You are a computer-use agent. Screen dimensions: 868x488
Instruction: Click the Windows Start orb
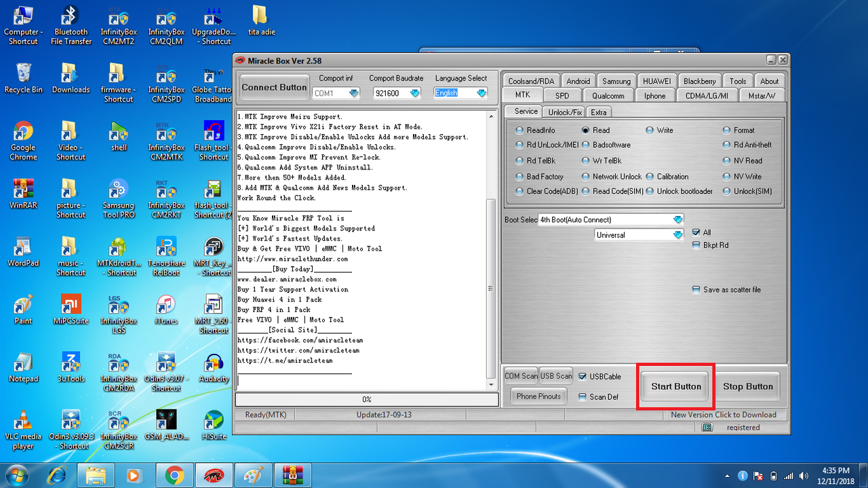(x=18, y=475)
